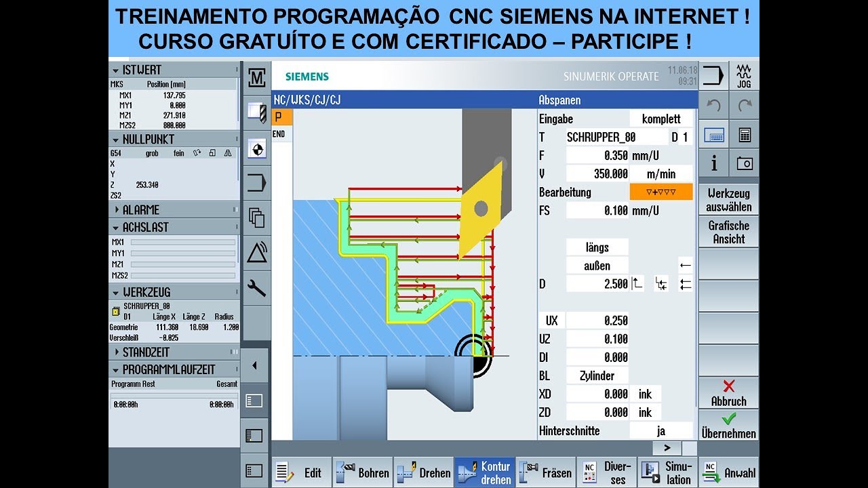Click the top-right program block icon
This screenshot has width=868, height=488.
[713, 76]
